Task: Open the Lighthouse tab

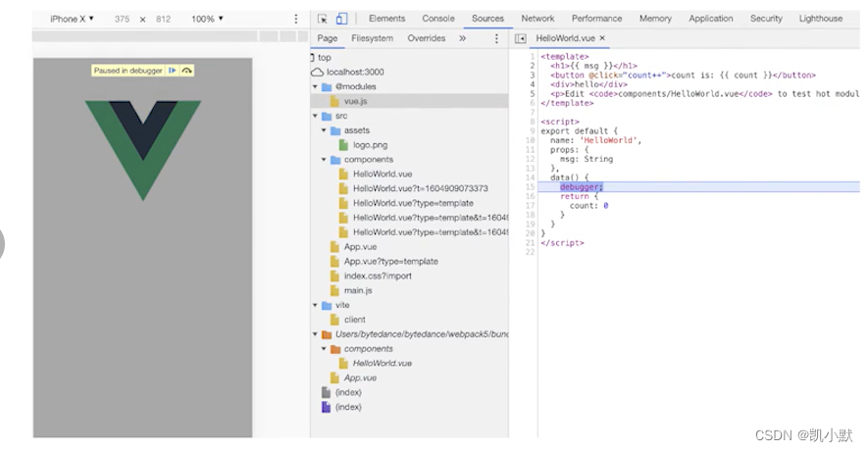Action: point(820,19)
